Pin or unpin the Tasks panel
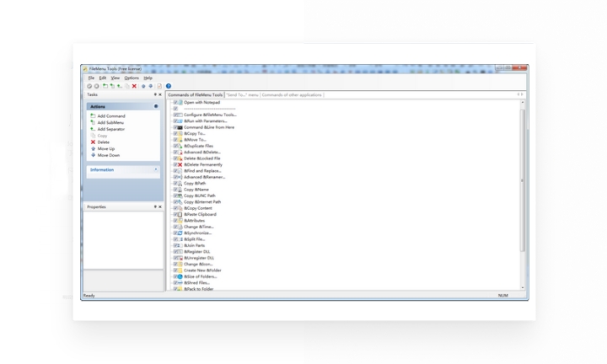 (155, 94)
